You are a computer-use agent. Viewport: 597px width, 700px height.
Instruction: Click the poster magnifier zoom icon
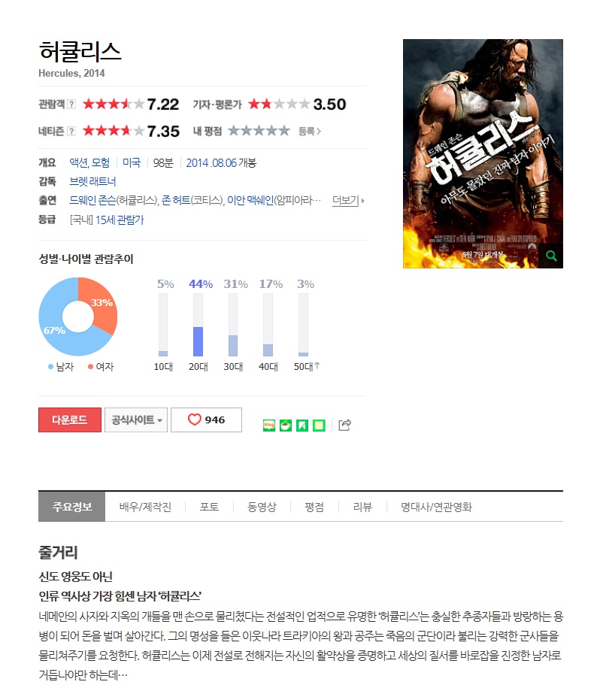point(551,256)
